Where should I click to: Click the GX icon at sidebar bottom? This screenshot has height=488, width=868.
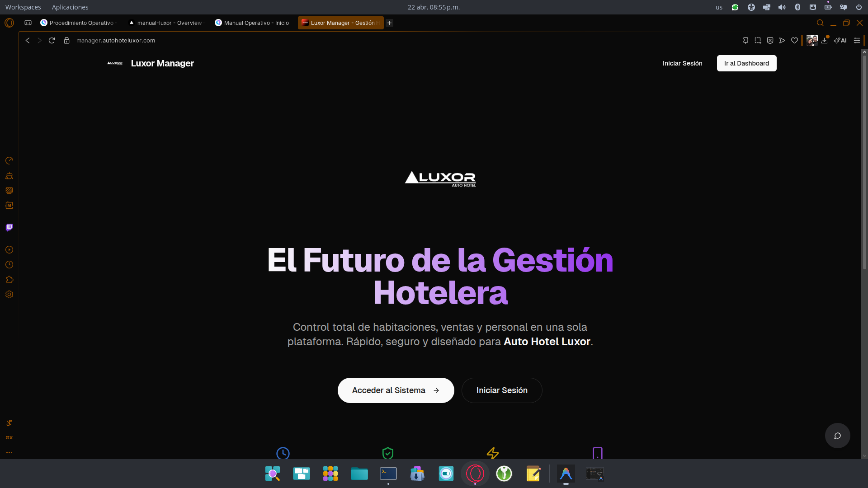pyautogui.click(x=9, y=438)
